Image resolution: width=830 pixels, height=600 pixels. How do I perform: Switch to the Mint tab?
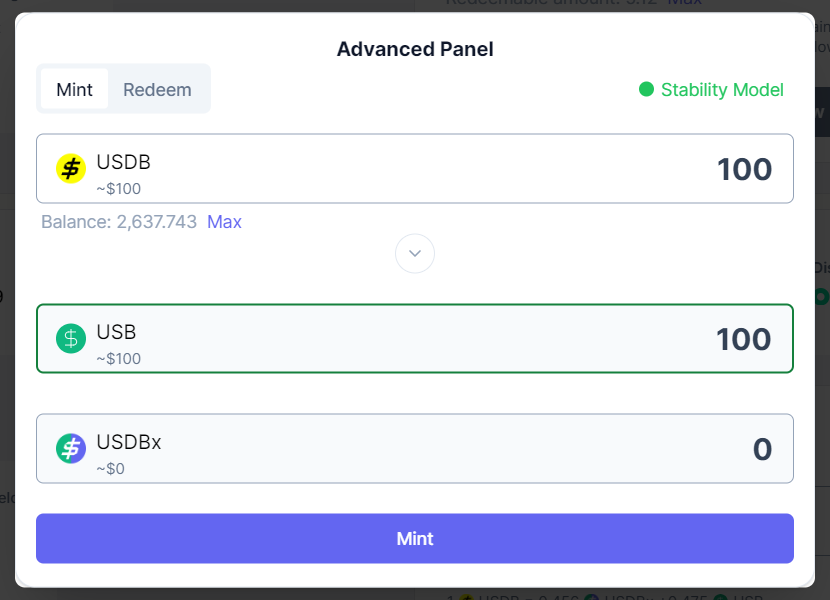point(74,89)
